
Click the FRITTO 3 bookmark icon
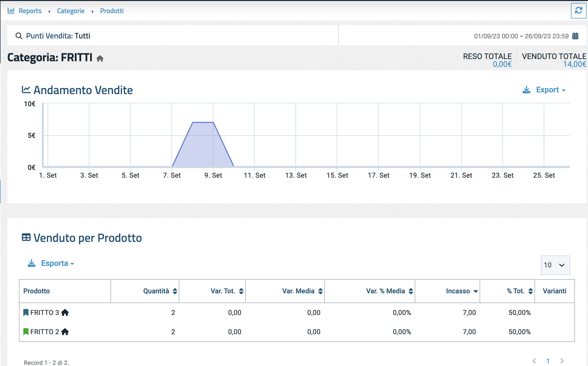[26, 312]
